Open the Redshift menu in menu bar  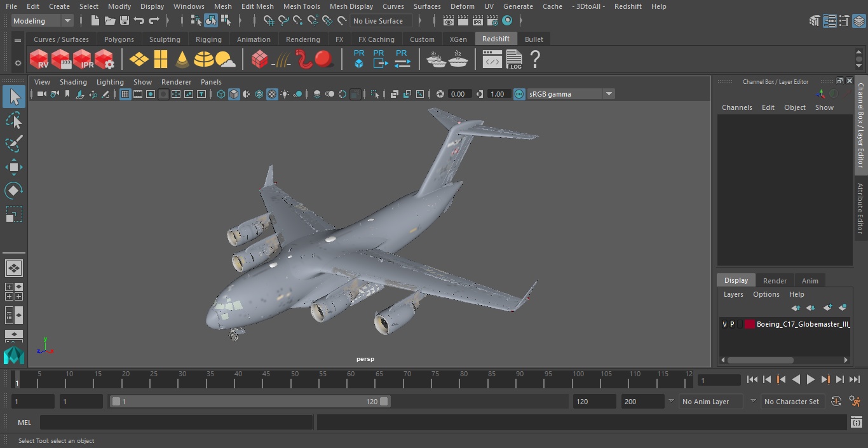point(628,6)
